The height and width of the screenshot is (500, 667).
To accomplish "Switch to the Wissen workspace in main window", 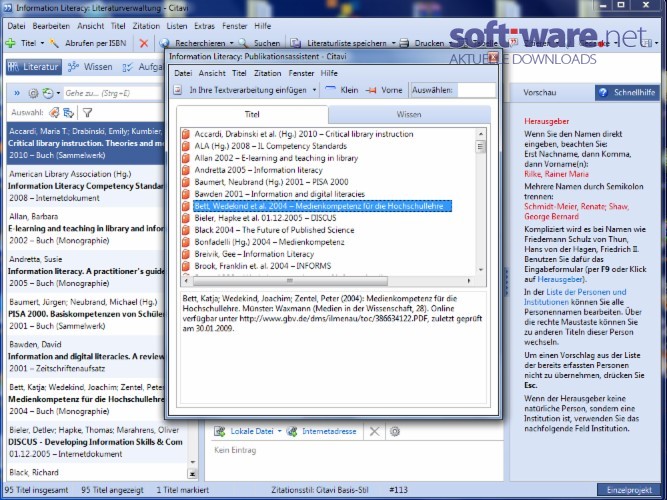I will click(x=90, y=67).
